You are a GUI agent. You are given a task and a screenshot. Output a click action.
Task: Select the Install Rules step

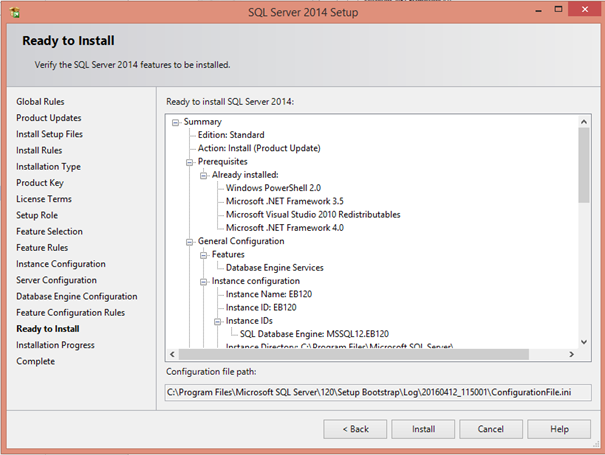point(39,151)
